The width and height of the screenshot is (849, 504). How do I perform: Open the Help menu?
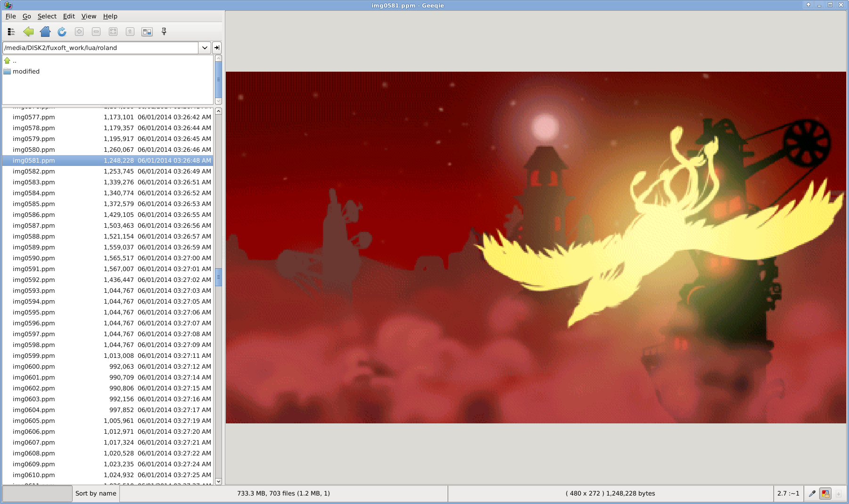point(110,16)
